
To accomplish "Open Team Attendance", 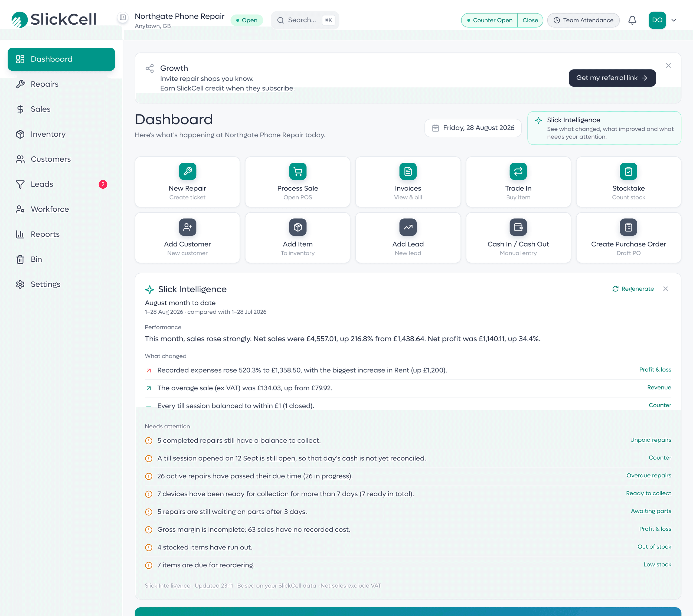I will 583,20.
